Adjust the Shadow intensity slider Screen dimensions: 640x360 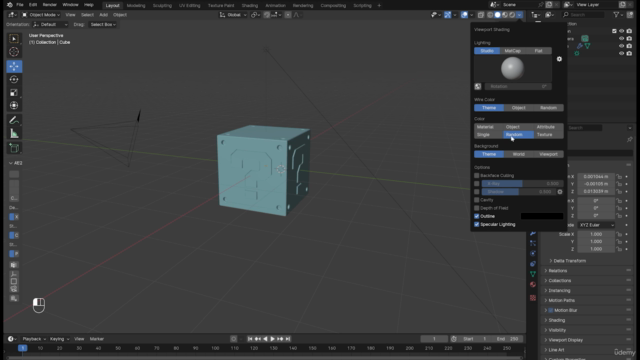pyautogui.click(x=518, y=192)
